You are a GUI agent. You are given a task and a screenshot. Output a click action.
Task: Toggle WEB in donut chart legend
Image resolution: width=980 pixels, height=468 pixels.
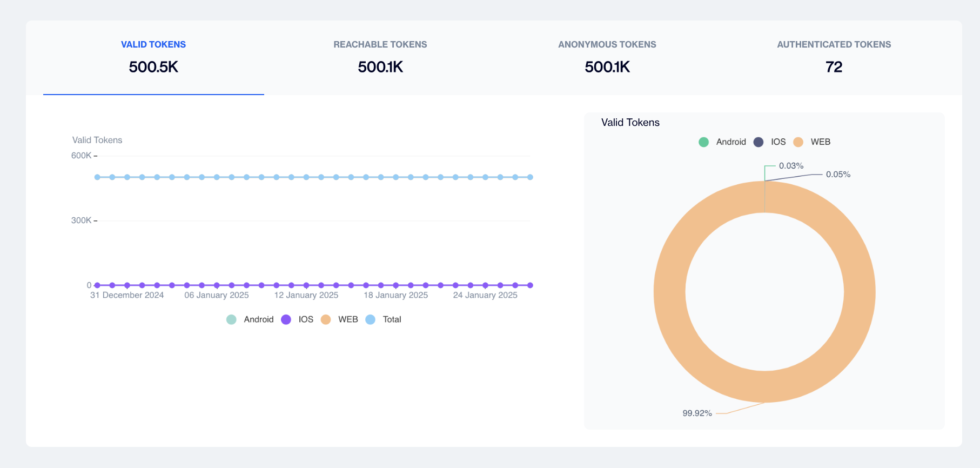pos(812,142)
